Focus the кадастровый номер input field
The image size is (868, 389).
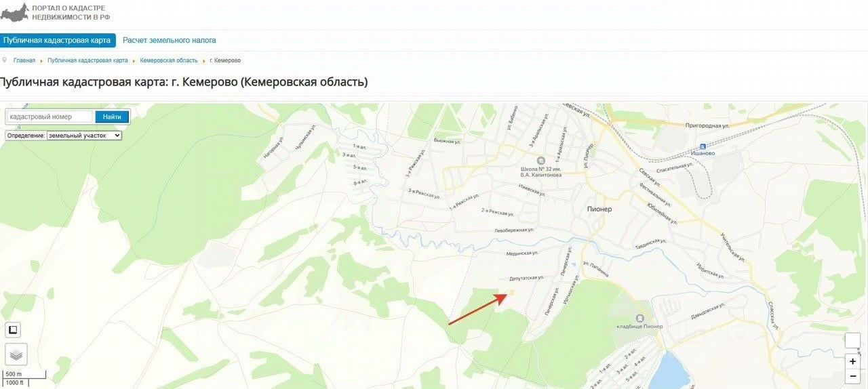pos(50,117)
